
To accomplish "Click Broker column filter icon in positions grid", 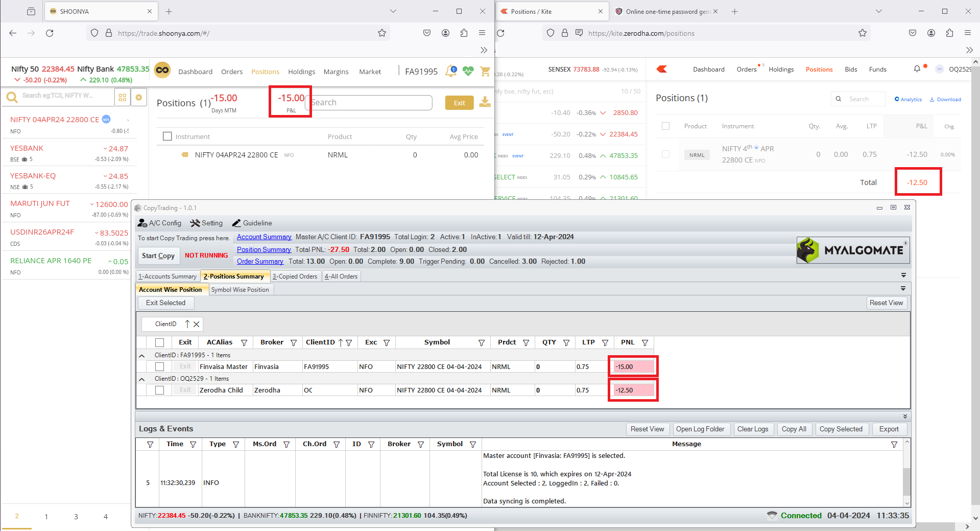I will [x=294, y=343].
